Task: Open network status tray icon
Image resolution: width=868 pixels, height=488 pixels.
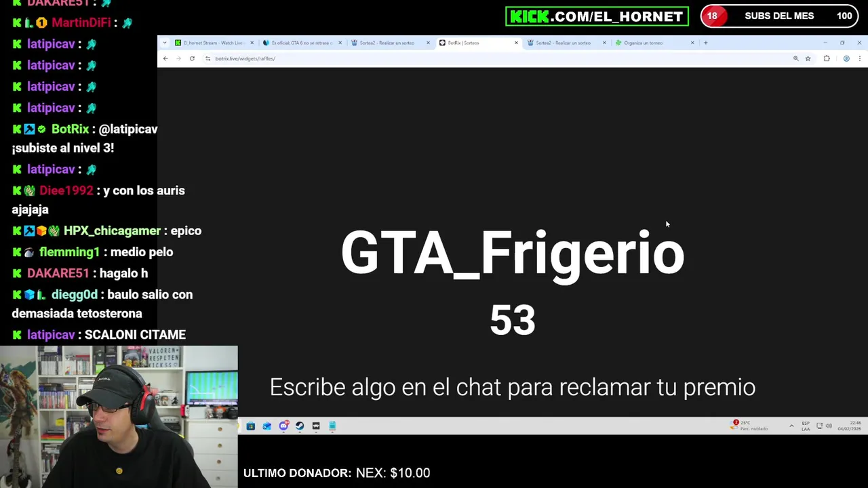Action: tap(819, 426)
